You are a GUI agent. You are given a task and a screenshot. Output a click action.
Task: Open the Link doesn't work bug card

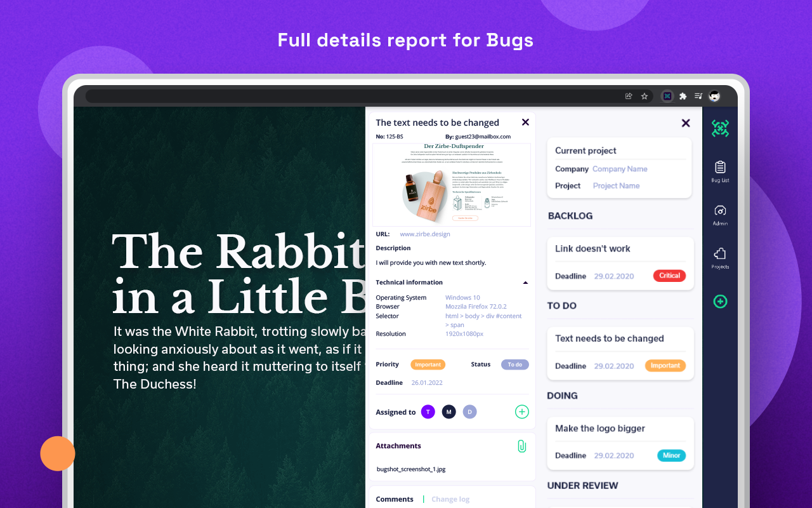(620, 263)
